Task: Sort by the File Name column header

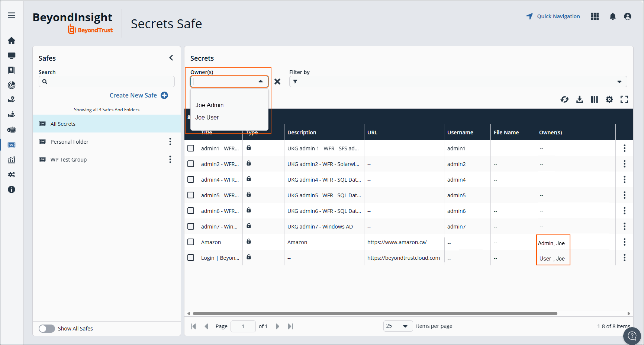Action: click(x=513, y=132)
